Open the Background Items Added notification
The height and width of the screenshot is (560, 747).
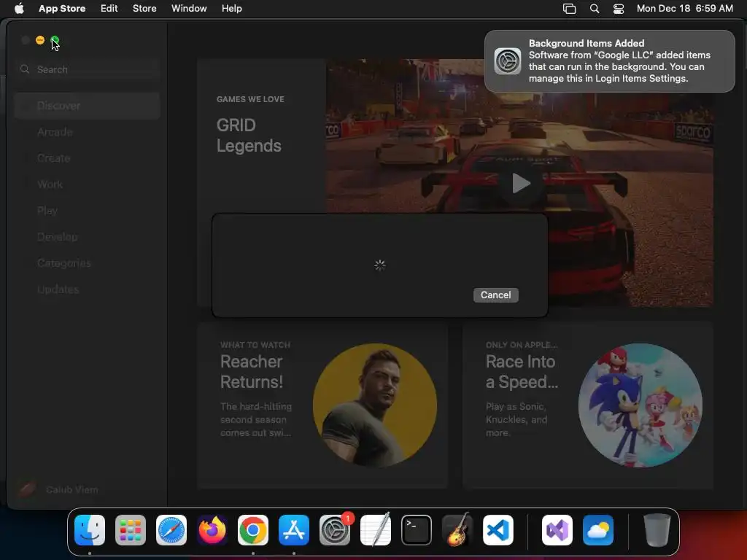pyautogui.click(x=609, y=61)
